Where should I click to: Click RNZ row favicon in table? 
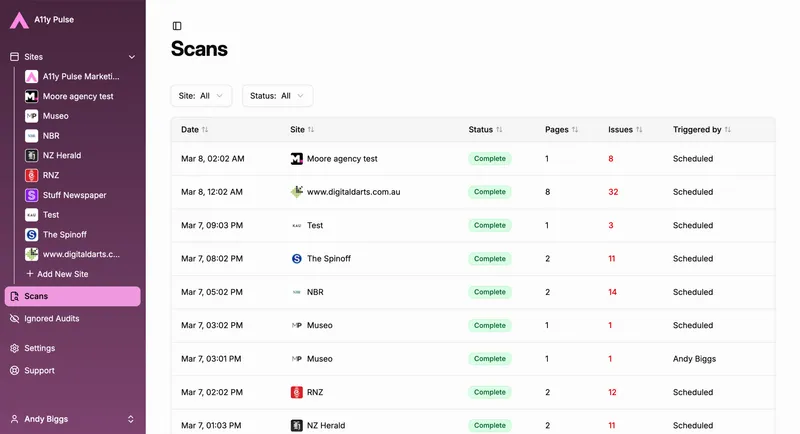[296, 392]
